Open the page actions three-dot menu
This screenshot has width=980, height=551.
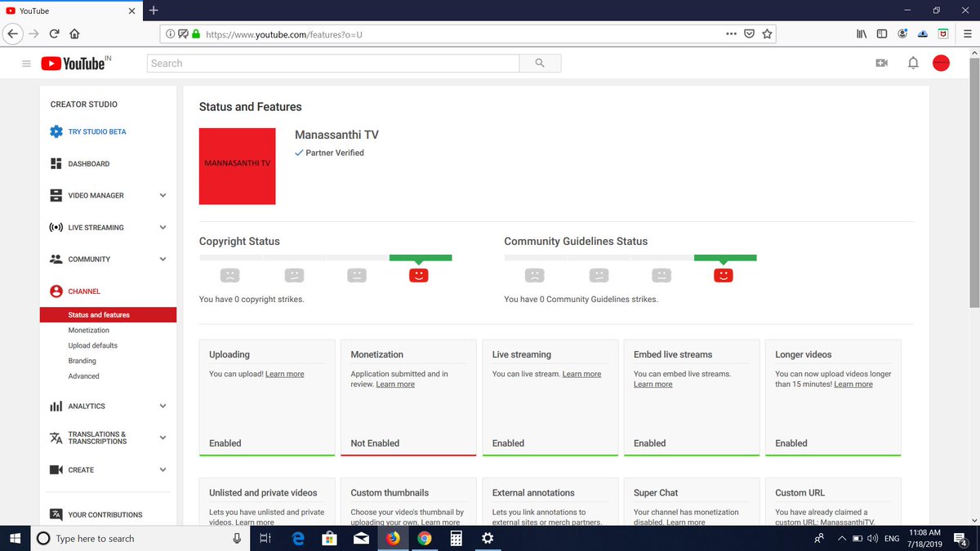731,34
